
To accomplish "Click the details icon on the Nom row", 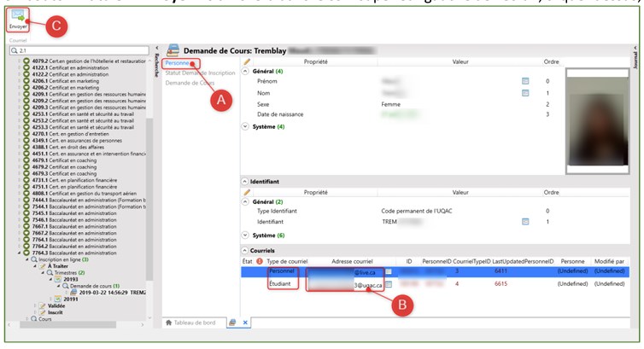I will [x=525, y=91].
